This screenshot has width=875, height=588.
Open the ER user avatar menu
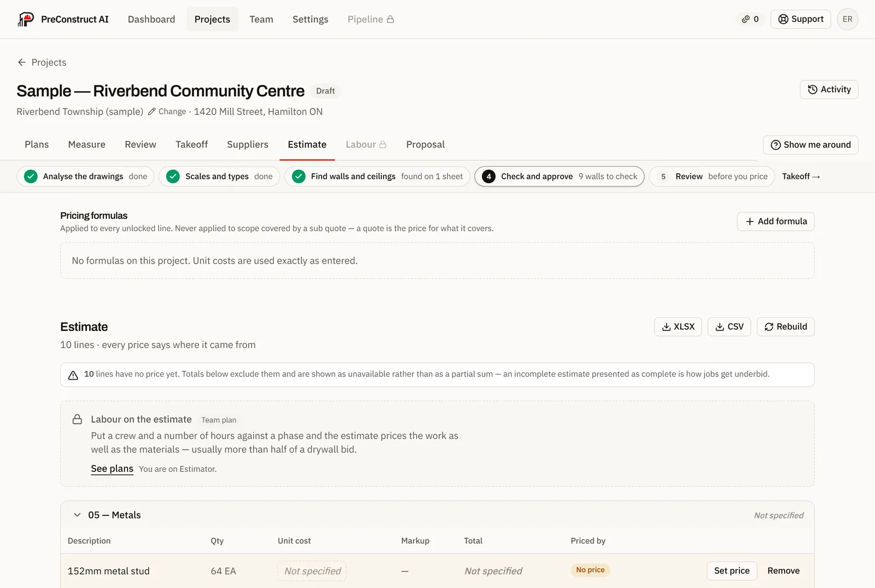pos(847,19)
